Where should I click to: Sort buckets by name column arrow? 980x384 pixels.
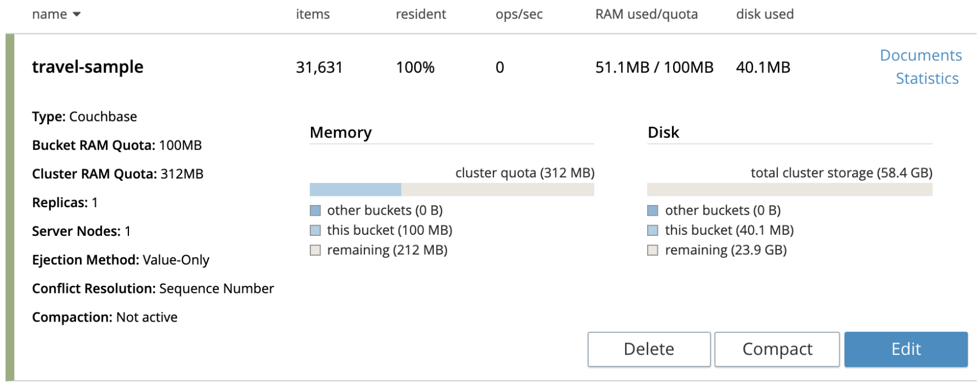(x=77, y=15)
